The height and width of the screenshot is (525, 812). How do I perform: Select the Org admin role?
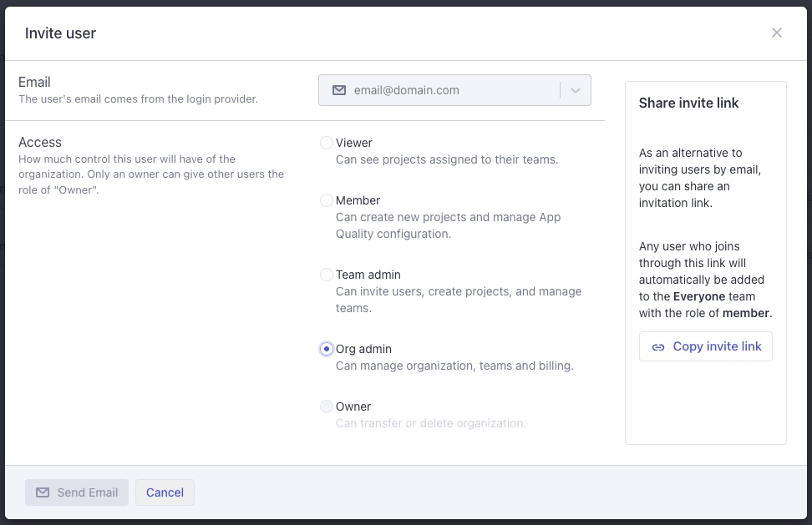click(326, 349)
